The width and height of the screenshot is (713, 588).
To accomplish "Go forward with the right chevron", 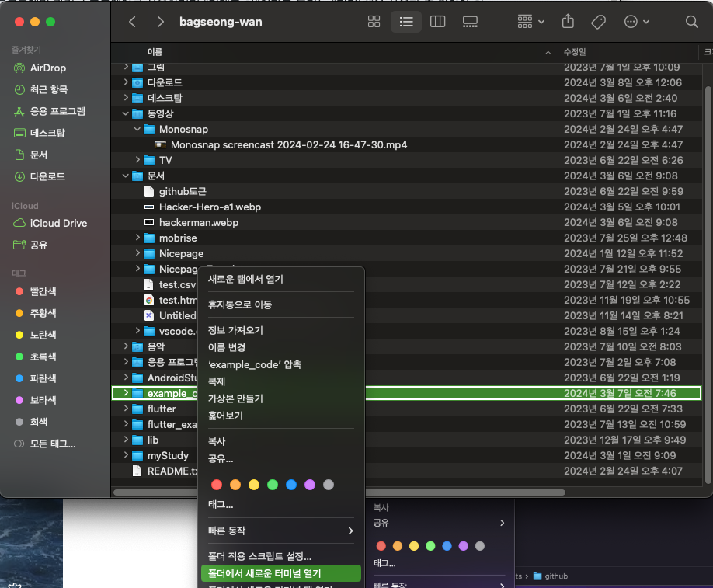I will [160, 22].
